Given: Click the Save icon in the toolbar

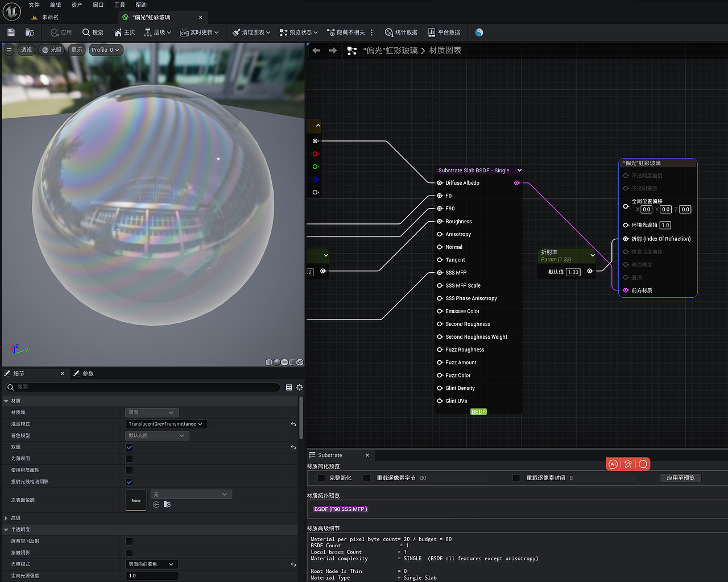Looking at the screenshot, I should [x=11, y=32].
